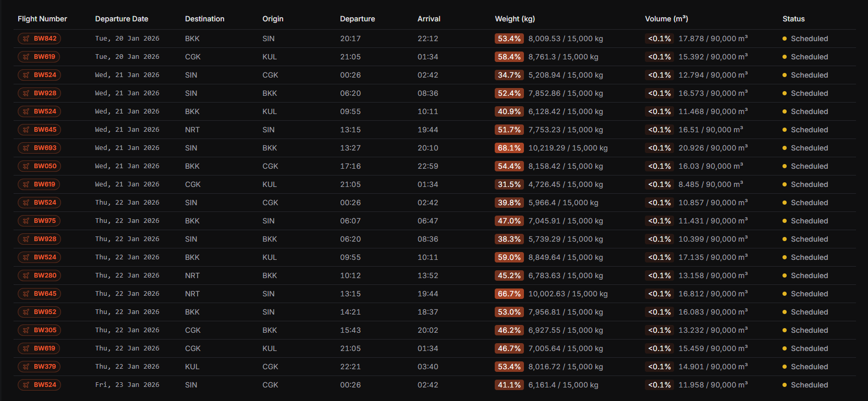Click departure time 17:16
The width and height of the screenshot is (868, 401).
(350, 166)
